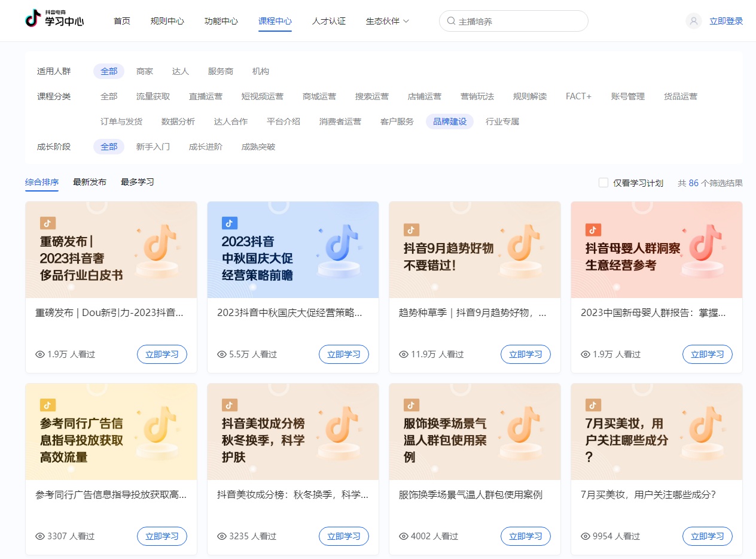Click the search magnifier icon
The height and width of the screenshot is (559, 756).
coord(452,21)
